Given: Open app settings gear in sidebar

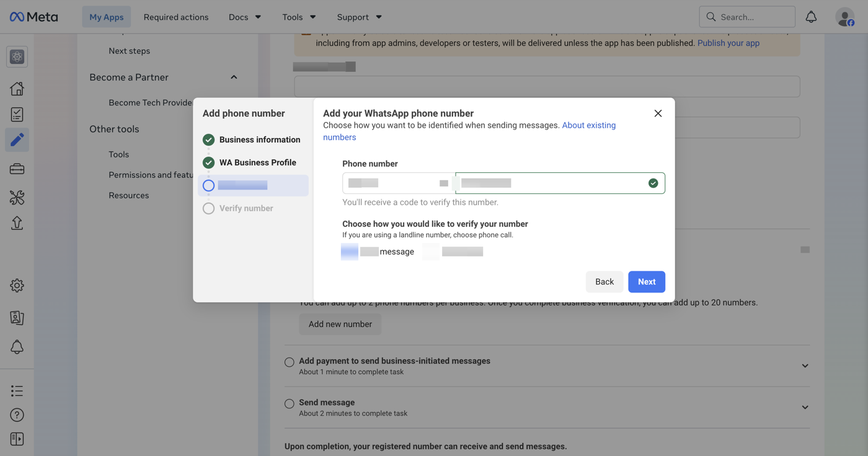Looking at the screenshot, I should tap(17, 286).
